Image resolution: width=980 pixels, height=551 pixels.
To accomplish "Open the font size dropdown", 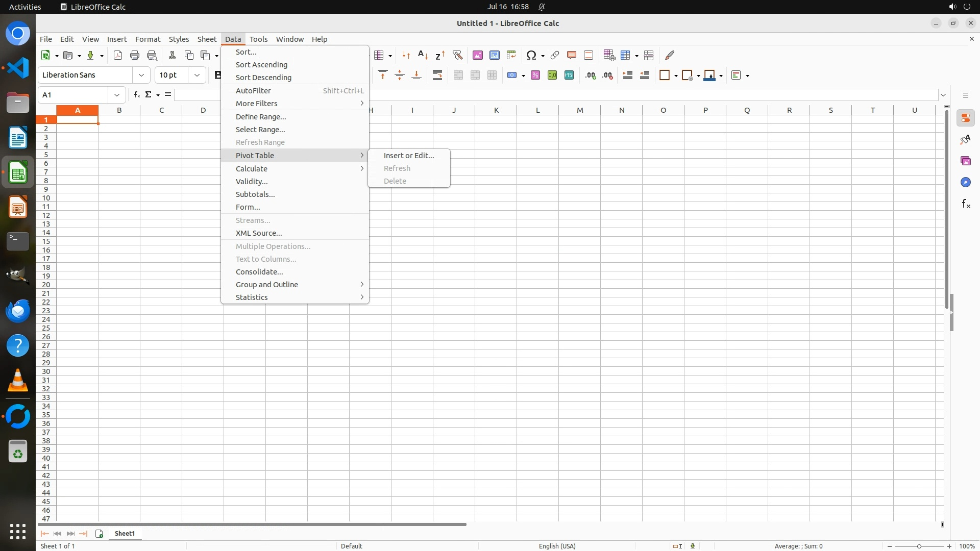I will (197, 76).
